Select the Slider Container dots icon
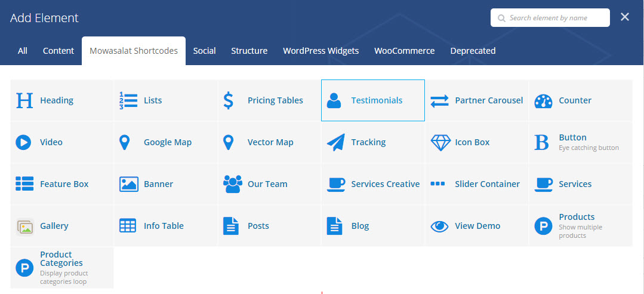 (437, 184)
